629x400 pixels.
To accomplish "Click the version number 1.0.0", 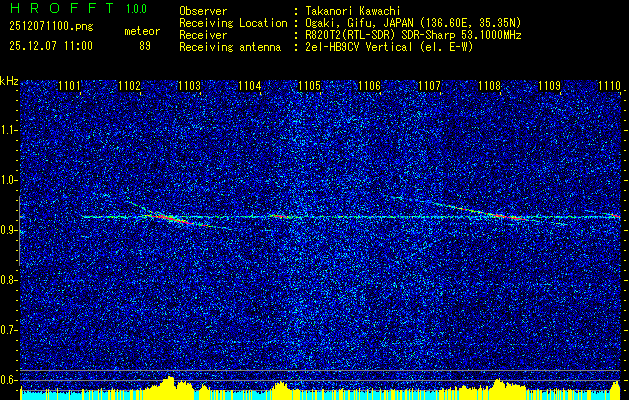I will click(x=136, y=9).
